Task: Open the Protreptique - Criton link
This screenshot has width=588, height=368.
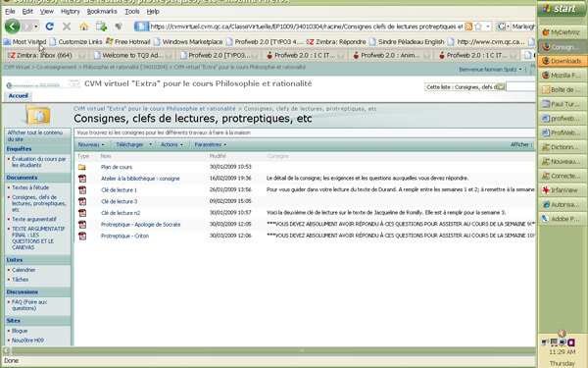Action: (124, 236)
